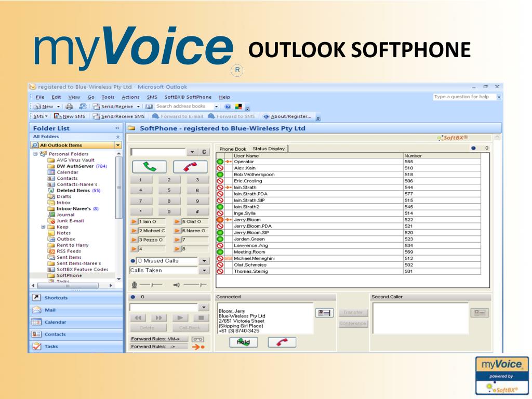Adjust the microphone volume slider
The width and height of the screenshot is (532, 399).
(151, 285)
